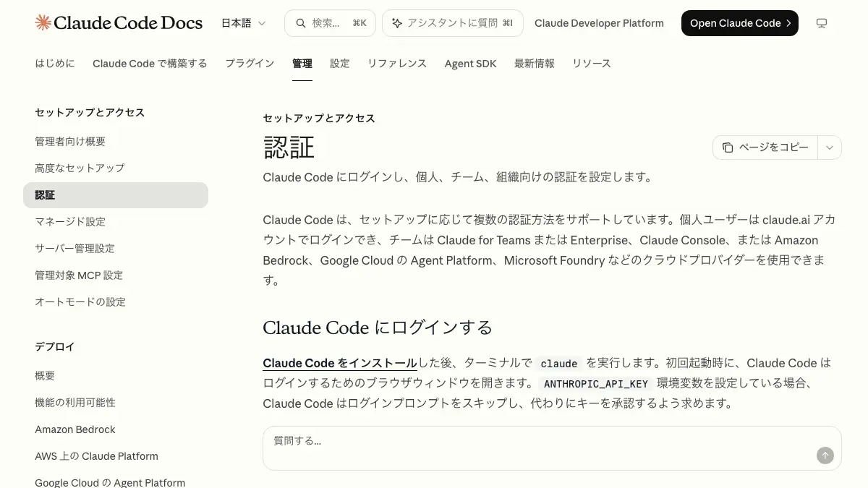Viewport: 868px width, 488px height.
Task: Click the セットアップとアクセス sidebar section heading
Action: tap(90, 113)
